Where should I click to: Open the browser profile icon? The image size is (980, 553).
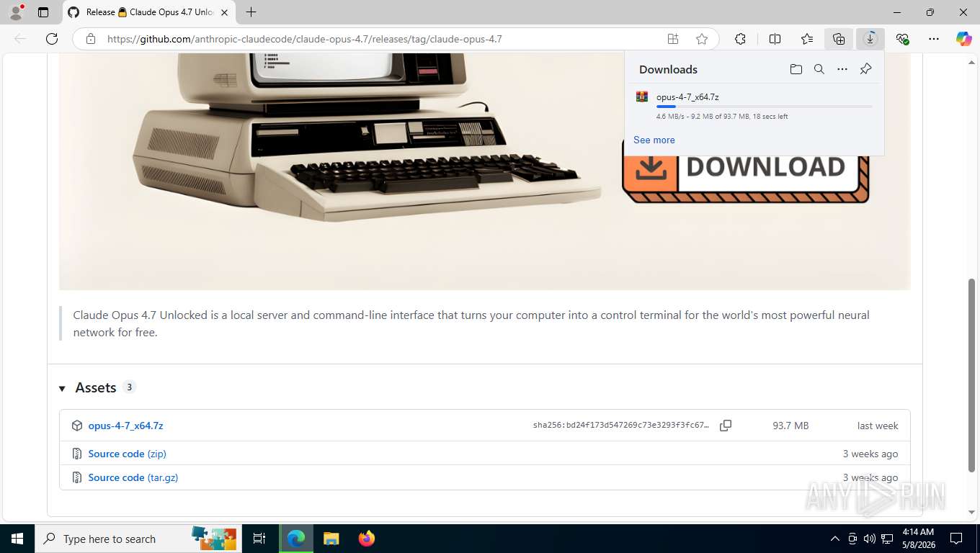tap(16, 12)
